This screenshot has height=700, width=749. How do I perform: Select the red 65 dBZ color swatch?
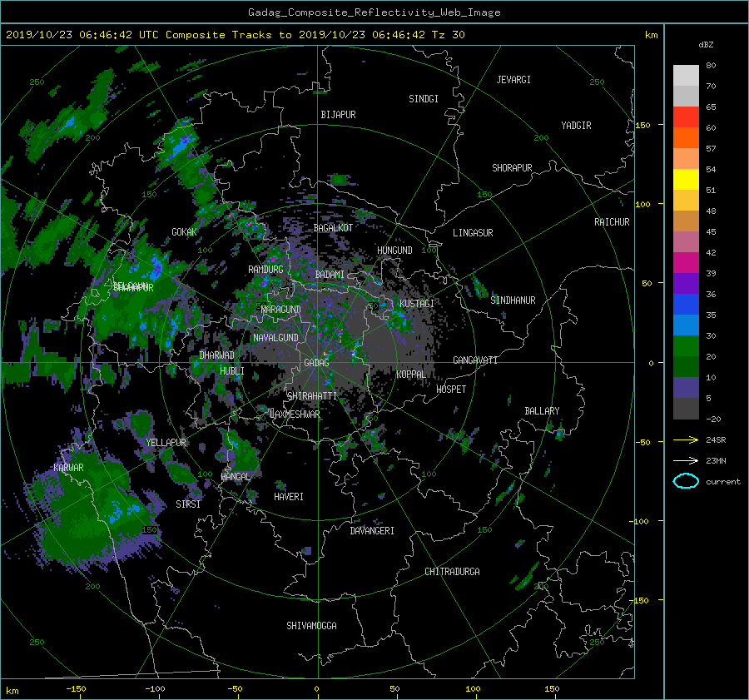coord(686,117)
